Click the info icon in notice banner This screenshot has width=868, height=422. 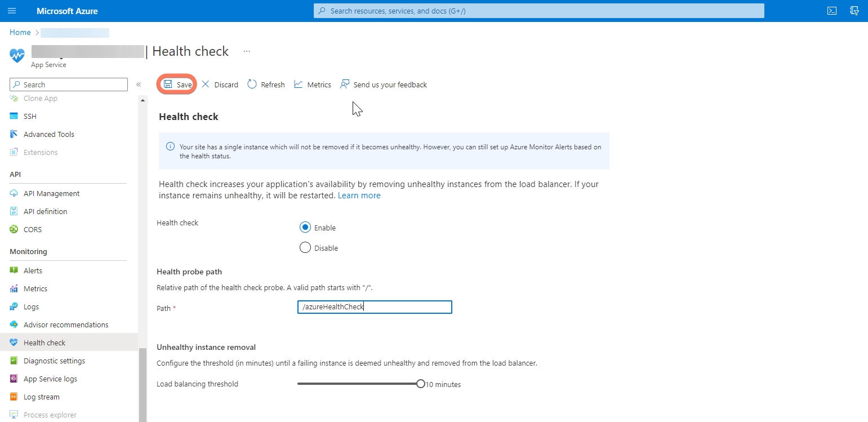(x=170, y=147)
